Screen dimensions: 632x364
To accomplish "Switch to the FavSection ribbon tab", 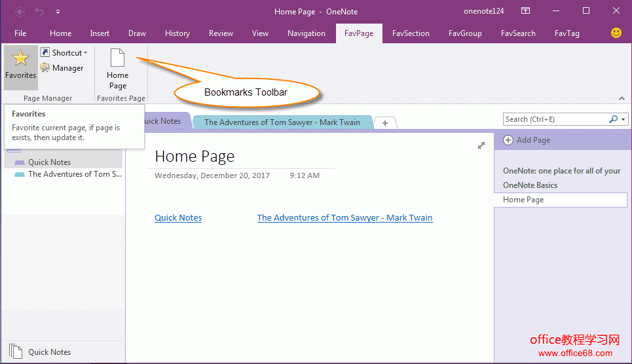I will click(x=411, y=33).
